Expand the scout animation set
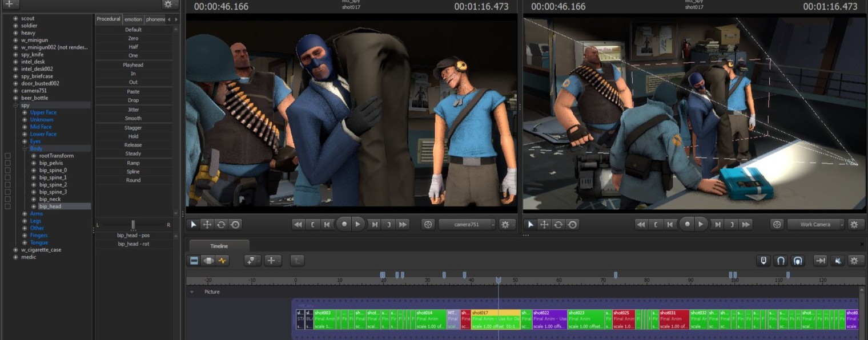The height and width of the screenshot is (340, 868). tap(15, 18)
